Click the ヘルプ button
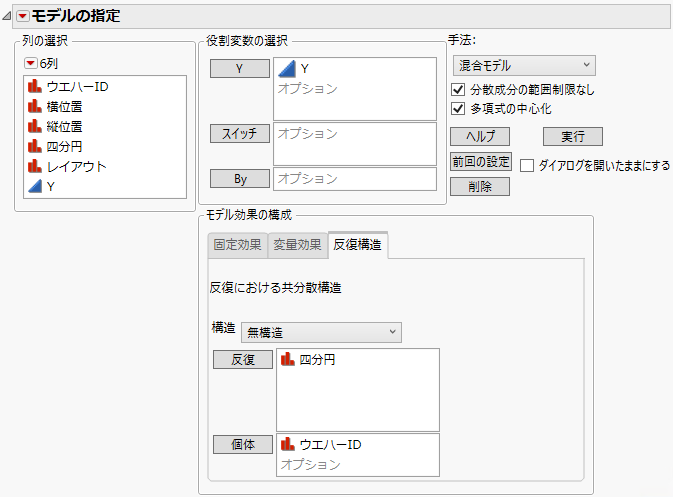This screenshot has height=497, width=673. pos(480,136)
